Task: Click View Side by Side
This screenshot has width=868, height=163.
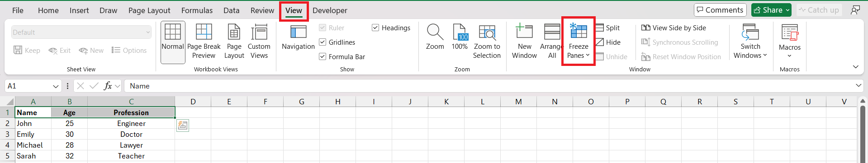Action: [x=674, y=28]
